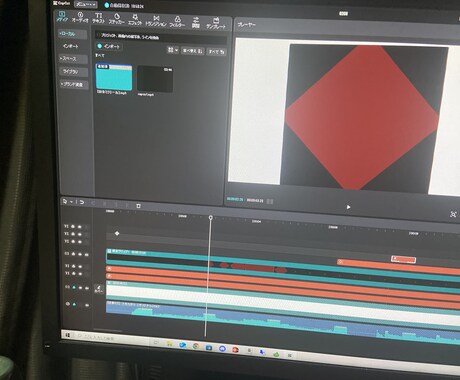Open the オーディオ audio tab
Viewport: 460px width, 380px height.
point(80,17)
